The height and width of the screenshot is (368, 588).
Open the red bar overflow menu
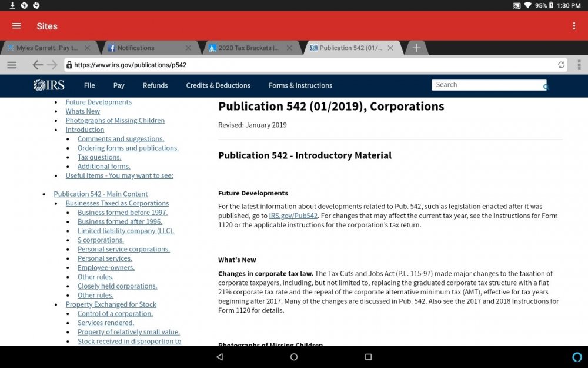(x=574, y=26)
